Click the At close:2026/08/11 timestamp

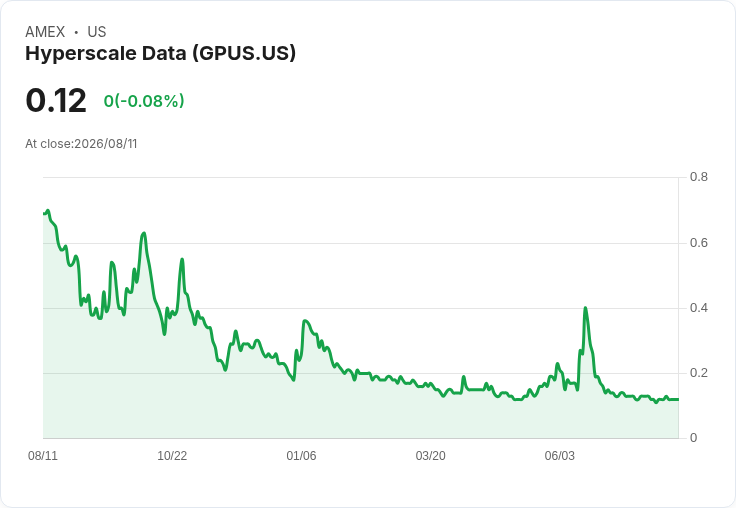pyautogui.click(x=81, y=144)
